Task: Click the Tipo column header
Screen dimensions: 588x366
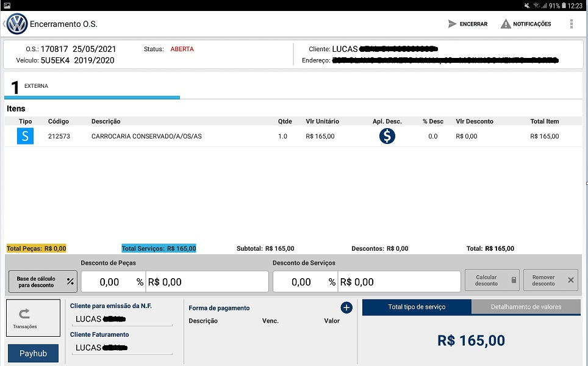Action: (x=25, y=121)
